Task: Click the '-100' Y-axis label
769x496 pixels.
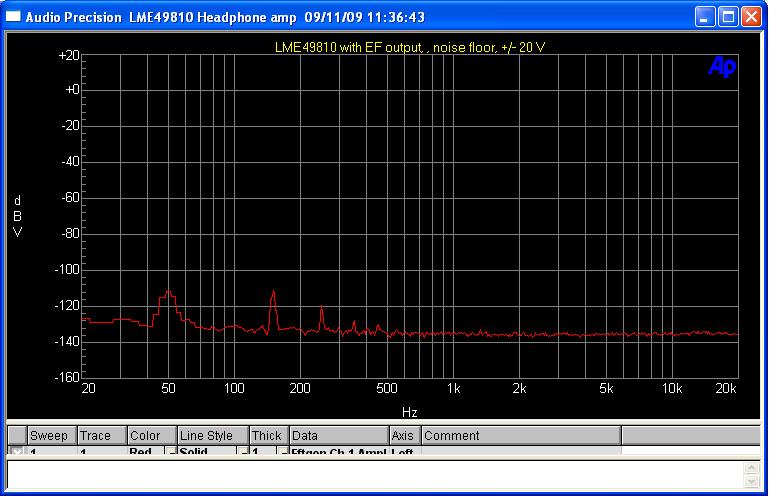Action: tap(67, 269)
